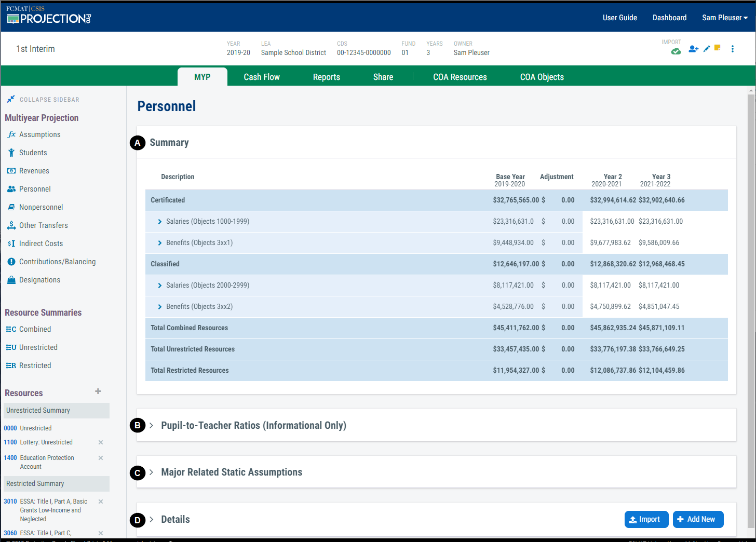Image resolution: width=756 pixels, height=542 pixels.
Task: Expand Salaries (Objects 2000-2999) row
Action: click(159, 286)
